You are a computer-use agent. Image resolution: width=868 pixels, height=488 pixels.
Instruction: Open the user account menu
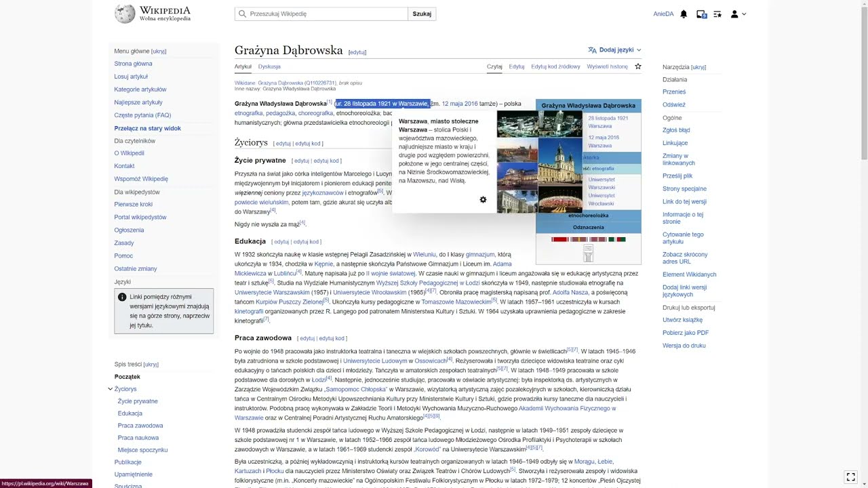click(x=738, y=14)
